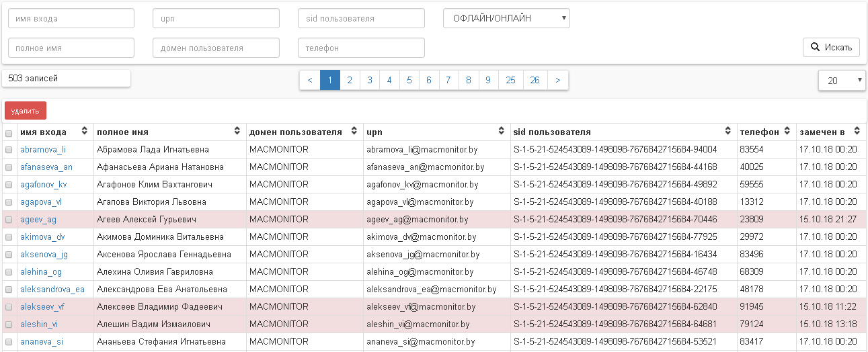868x352 pixels.
Task: Go to next page arrow
Action: pos(558,80)
